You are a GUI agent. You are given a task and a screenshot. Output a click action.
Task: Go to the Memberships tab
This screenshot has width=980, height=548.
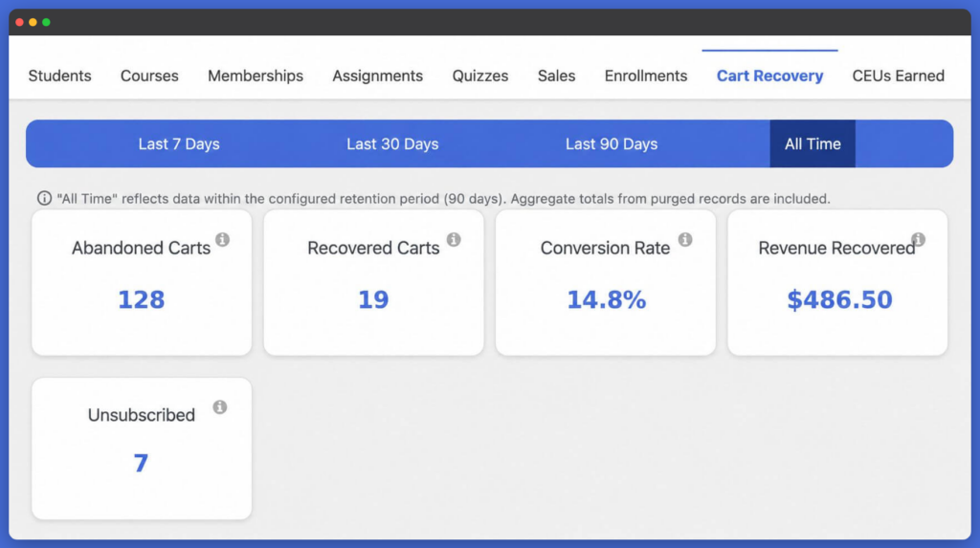(256, 76)
